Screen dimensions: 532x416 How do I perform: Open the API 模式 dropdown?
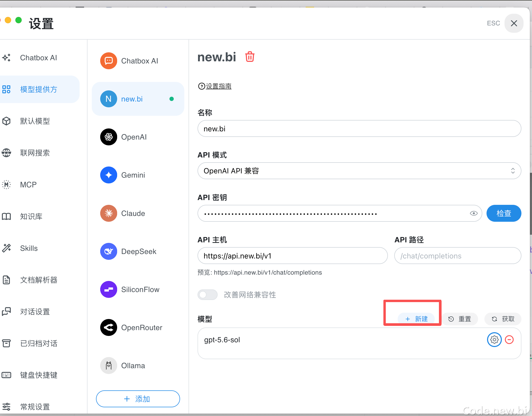pos(359,171)
